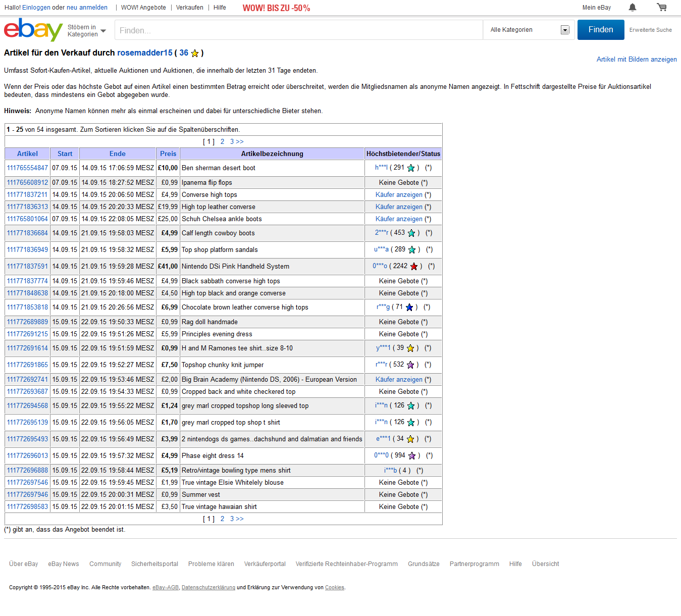
Task: Click the eBay-AGB footer link
Action: pos(166,587)
